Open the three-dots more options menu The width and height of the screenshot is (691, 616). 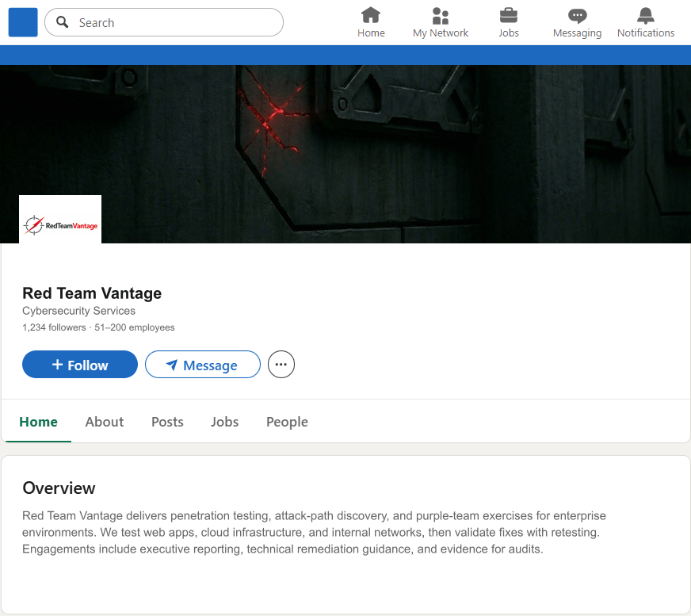point(281,364)
